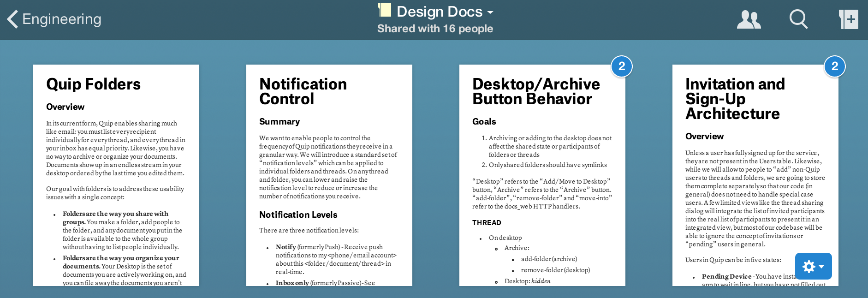Open the Quip Folders document thumbnail

coord(116,175)
